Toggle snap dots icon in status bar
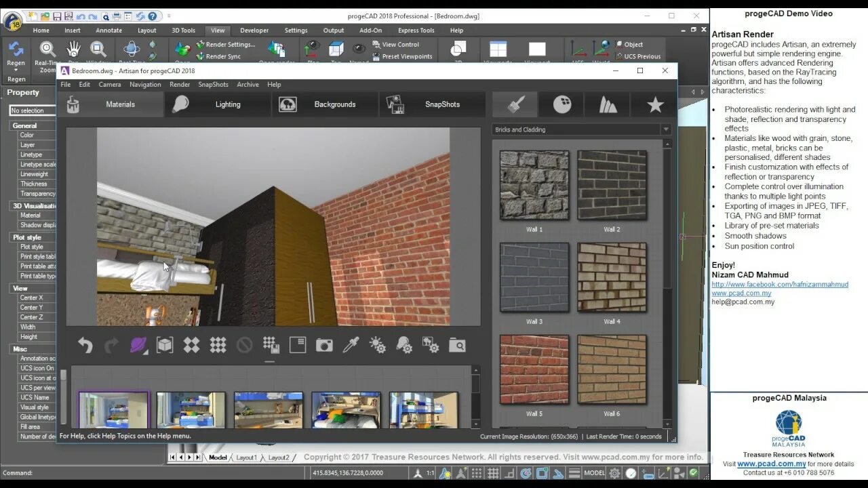The image size is (868, 488). [477, 473]
